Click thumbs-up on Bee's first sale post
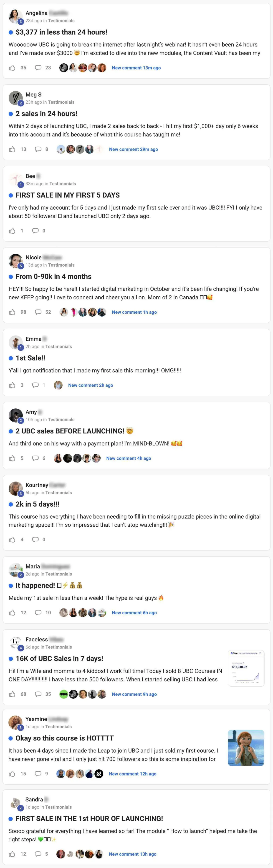Screen dimensions: 273x868 coord(12,231)
